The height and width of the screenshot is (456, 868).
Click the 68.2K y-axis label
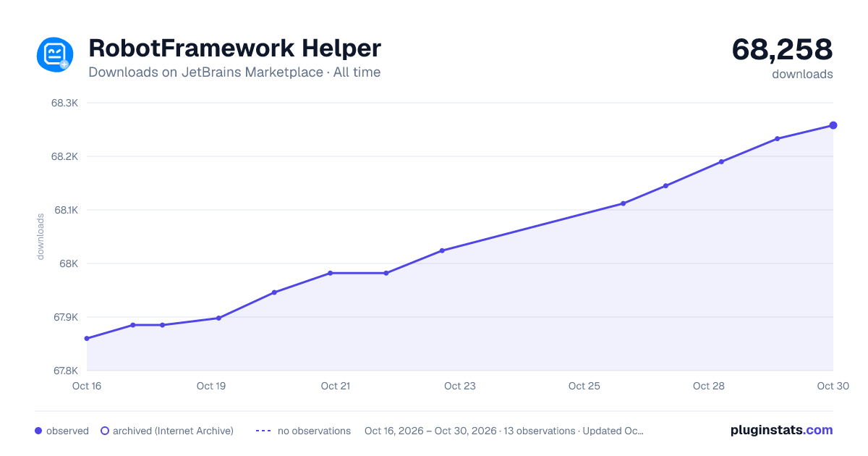point(64,156)
